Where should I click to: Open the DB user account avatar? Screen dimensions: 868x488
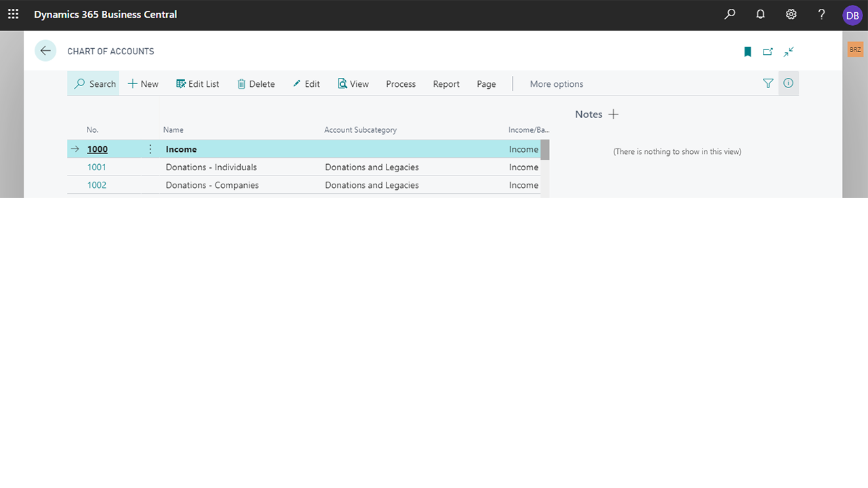(x=852, y=15)
